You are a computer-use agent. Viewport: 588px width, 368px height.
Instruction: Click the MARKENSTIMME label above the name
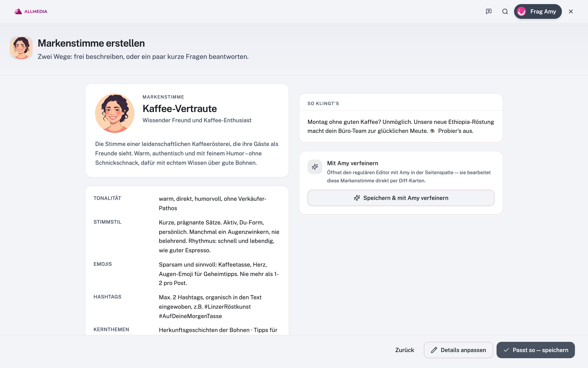(163, 97)
